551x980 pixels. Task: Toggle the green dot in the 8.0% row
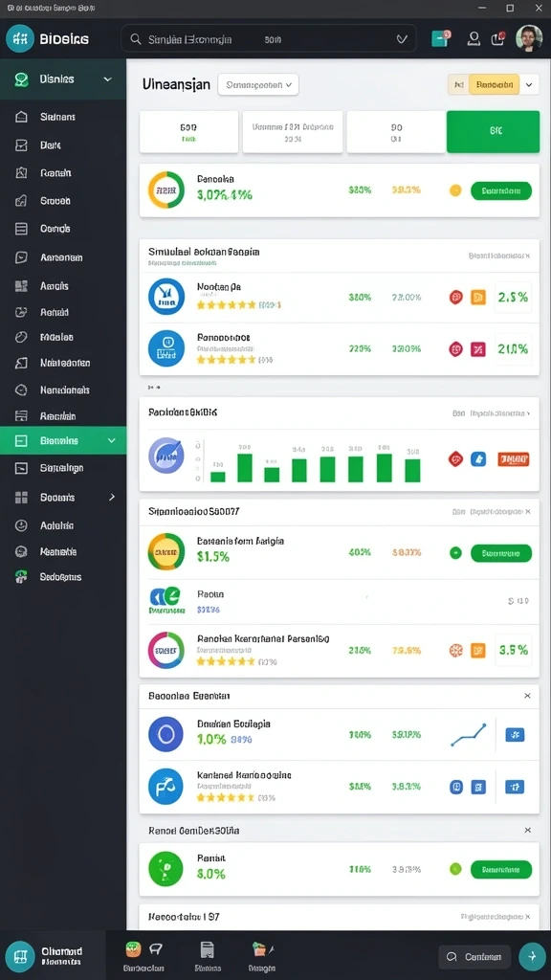455,869
